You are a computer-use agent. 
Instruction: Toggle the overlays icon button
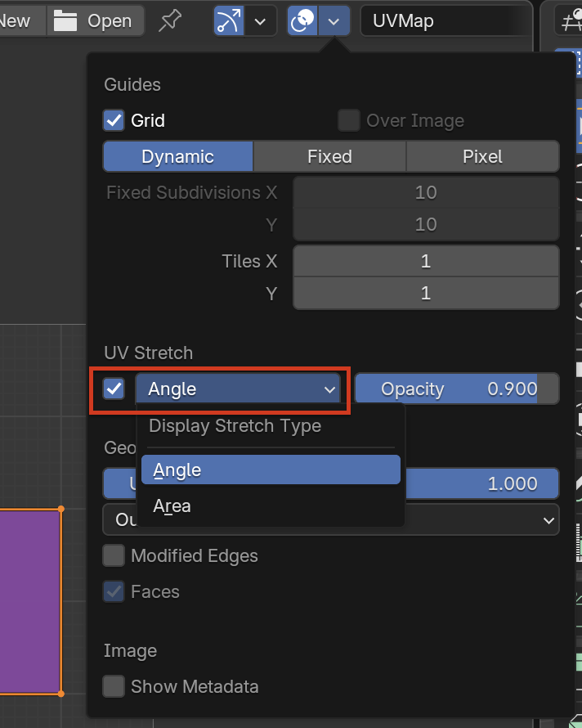point(302,20)
